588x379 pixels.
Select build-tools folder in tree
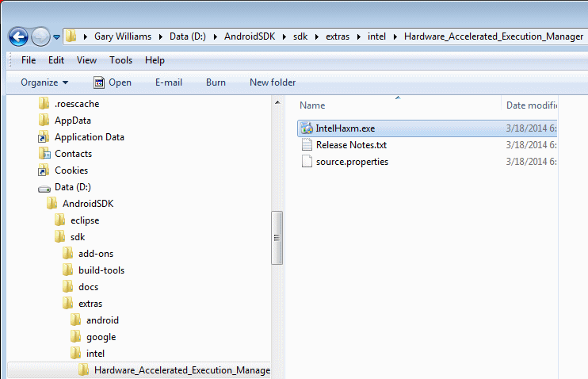click(101, 270)
